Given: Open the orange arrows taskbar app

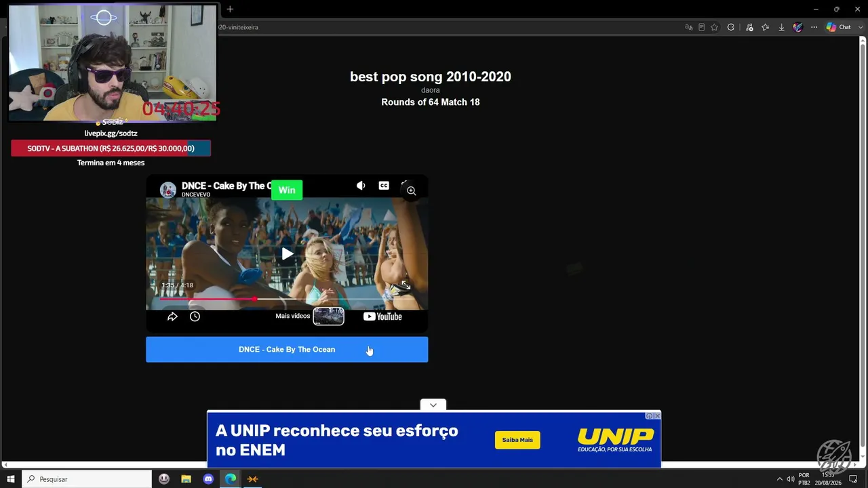Looking at the screenshot, I should tap(252, 479).
